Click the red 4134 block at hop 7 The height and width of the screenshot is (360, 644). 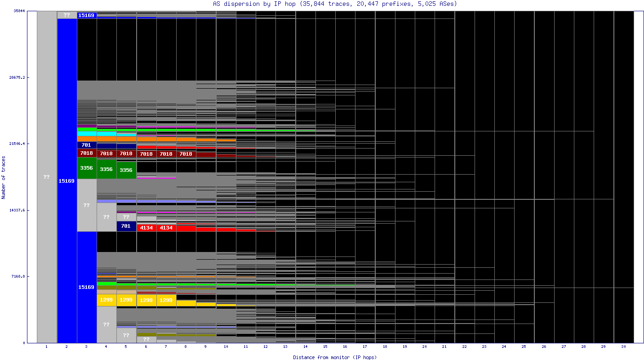pyautogui.click(x=166, y=228)
